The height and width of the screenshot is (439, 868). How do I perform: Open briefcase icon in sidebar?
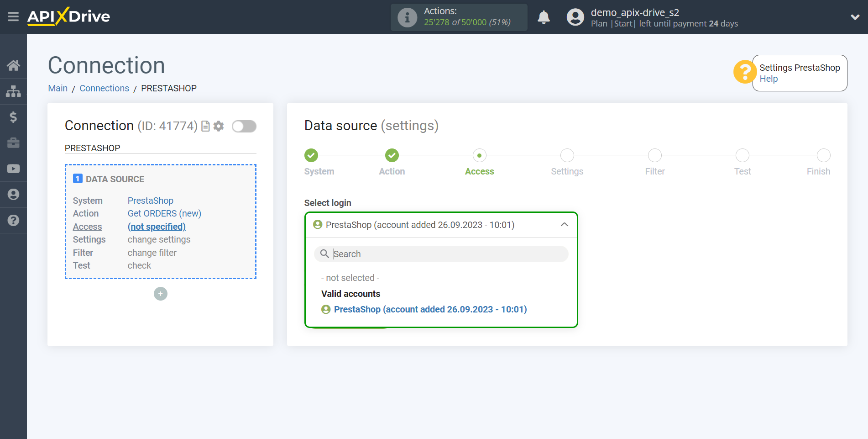[x=13, y=143]
